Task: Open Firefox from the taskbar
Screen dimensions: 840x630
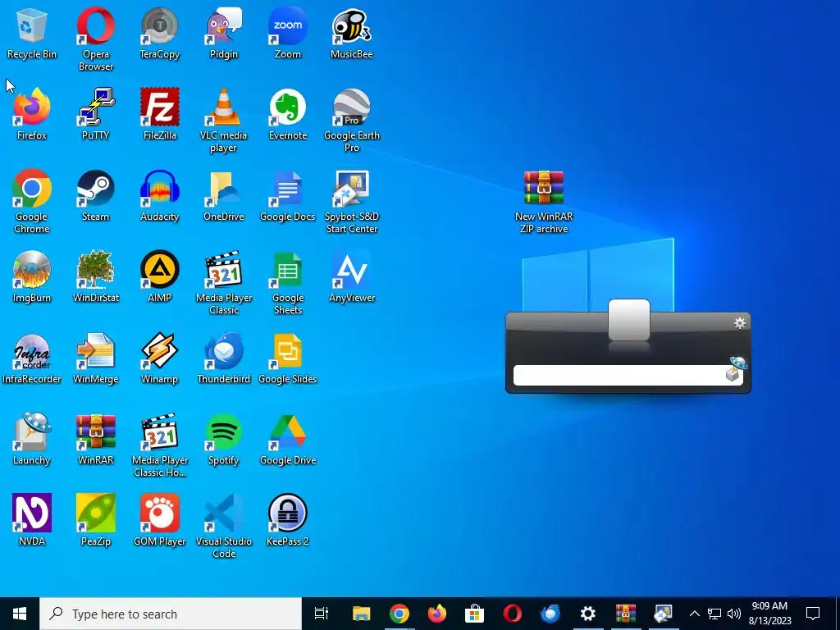Action: click(x=437, y=614)
